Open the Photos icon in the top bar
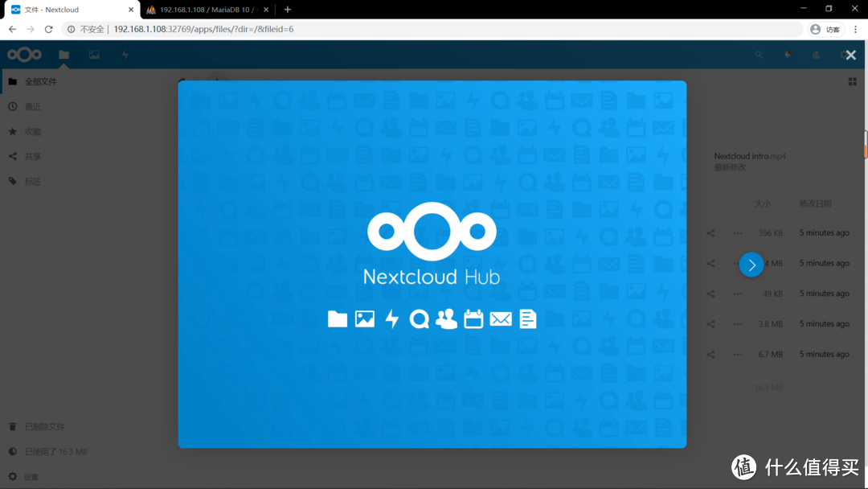 tap(94, 55)
